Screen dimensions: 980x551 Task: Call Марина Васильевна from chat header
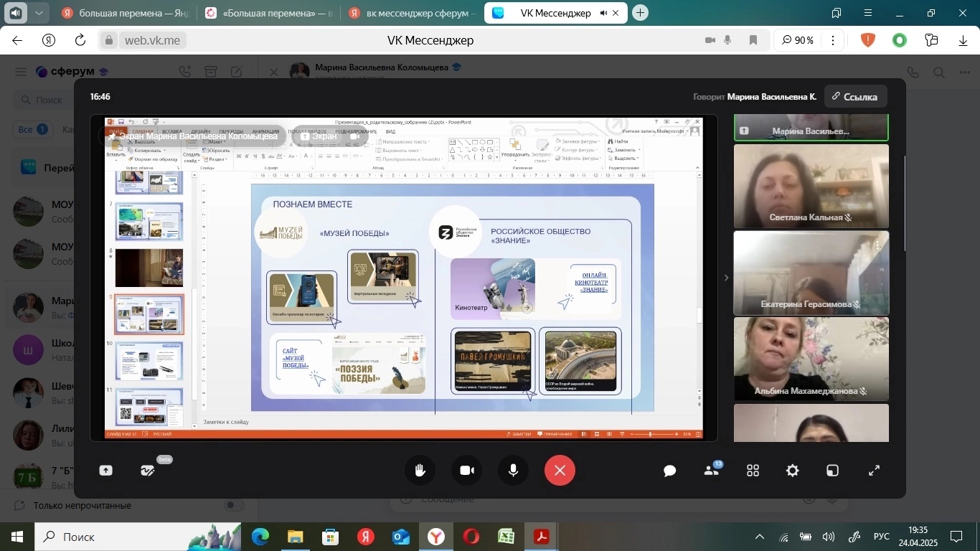pyautogui.click(x=913, y=72)
